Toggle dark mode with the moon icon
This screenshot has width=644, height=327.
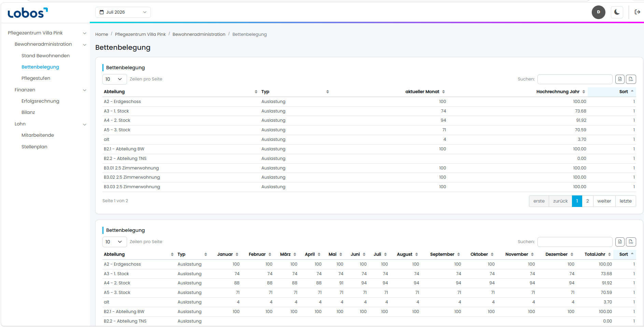(x=617, y=12)
